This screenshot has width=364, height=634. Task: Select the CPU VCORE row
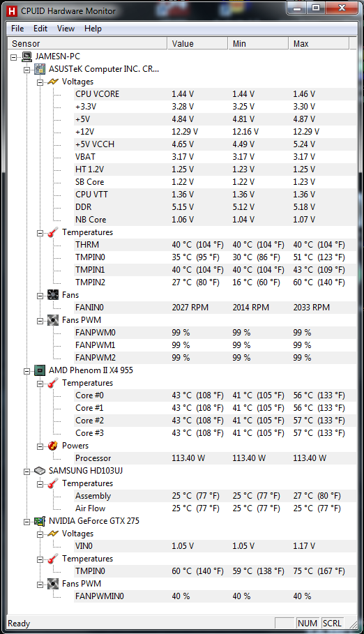215,94
